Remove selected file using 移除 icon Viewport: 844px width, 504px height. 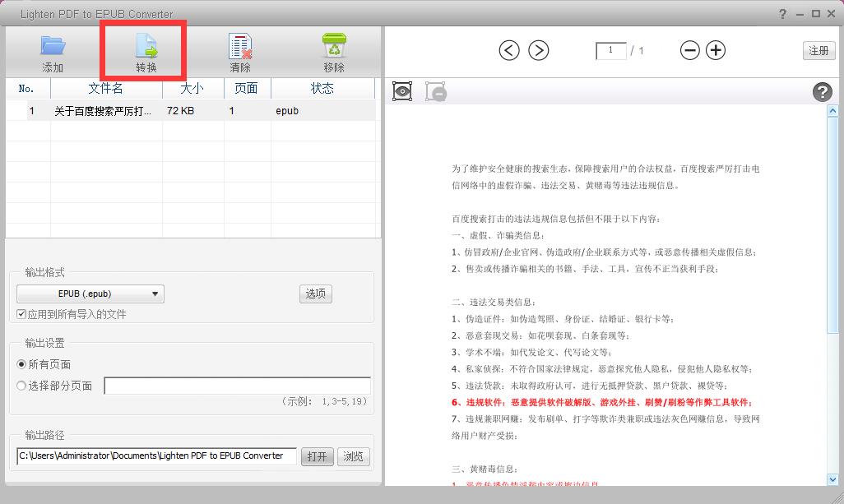click(334, 47)
